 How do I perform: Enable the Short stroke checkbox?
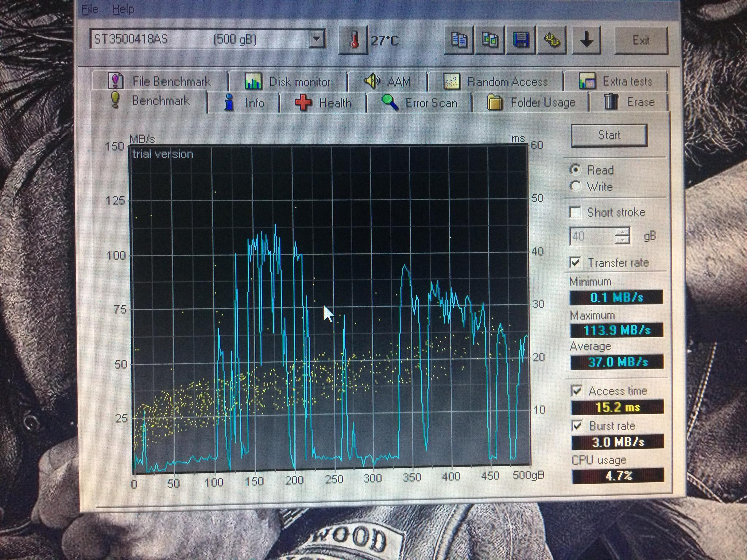click(576, 212)
